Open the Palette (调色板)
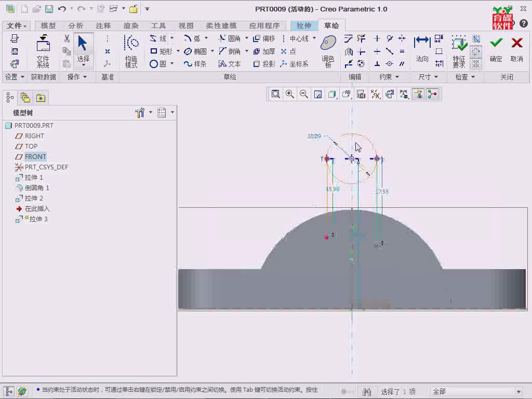 [x=328, y=51]
